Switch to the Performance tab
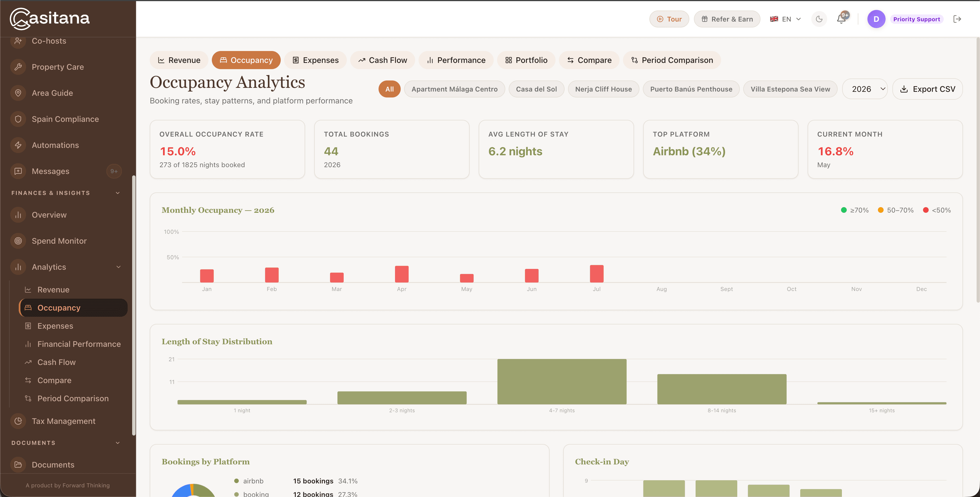The height and width of the screenshot is (497, 980). 456,60
